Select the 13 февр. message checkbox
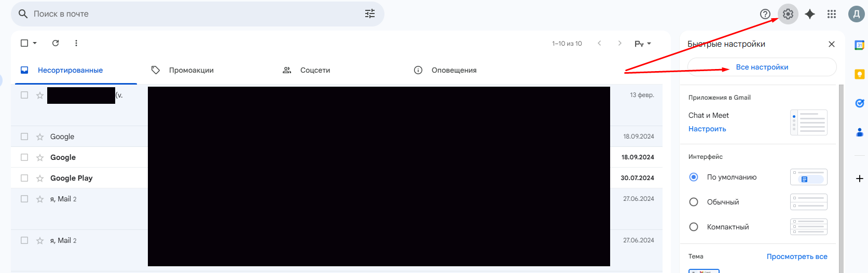Viewport: 868px width, 273px height. [24, 95]
